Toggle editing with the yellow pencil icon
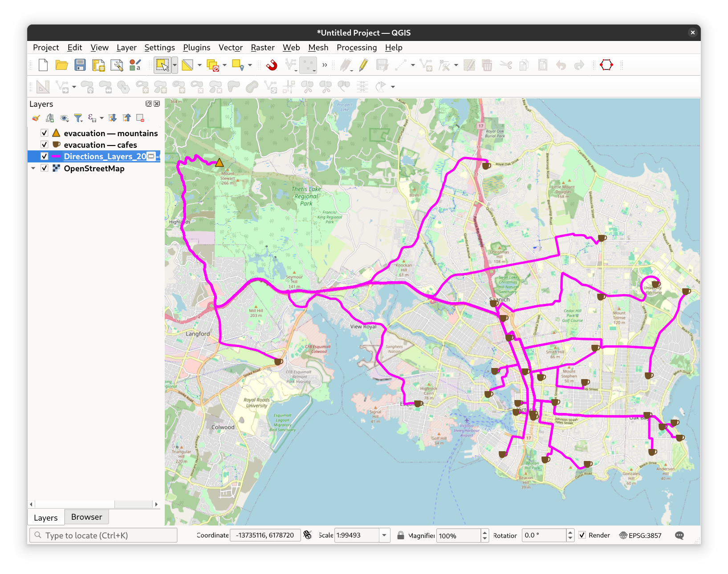 tap(363, 65)
